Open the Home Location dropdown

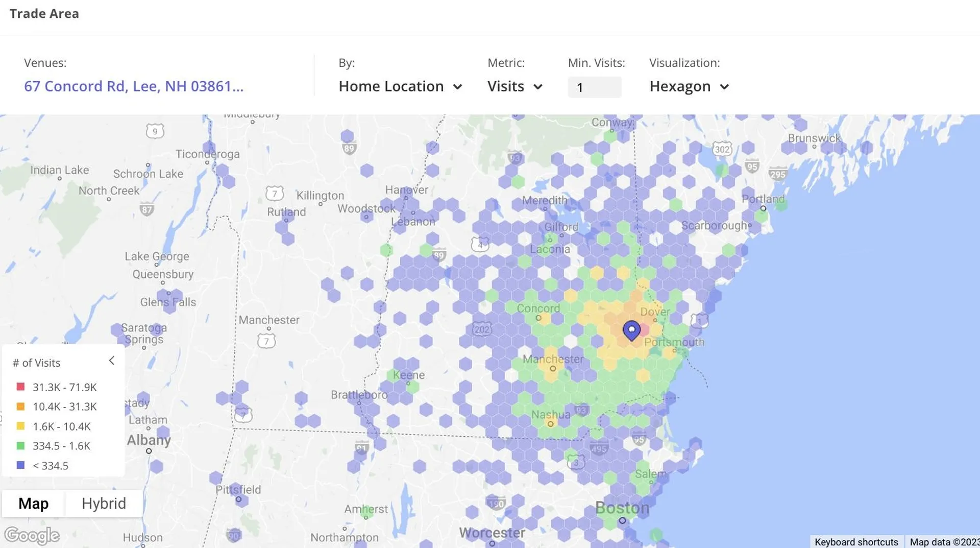click(400, 86)
